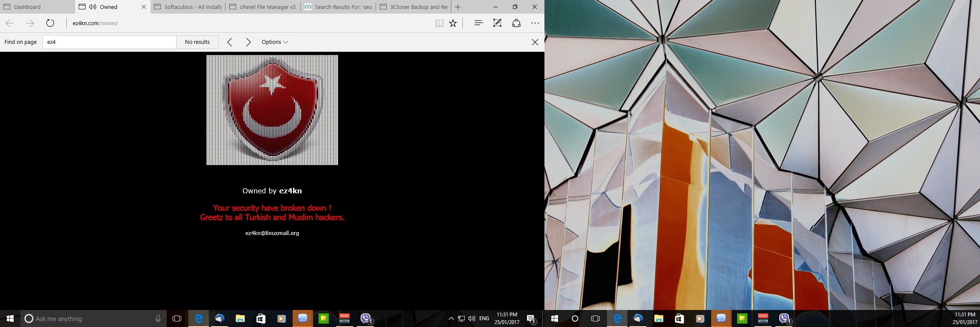Add page to favorites with the star
The height and width of the screenshot is (327, 980).
coord(453,23)
